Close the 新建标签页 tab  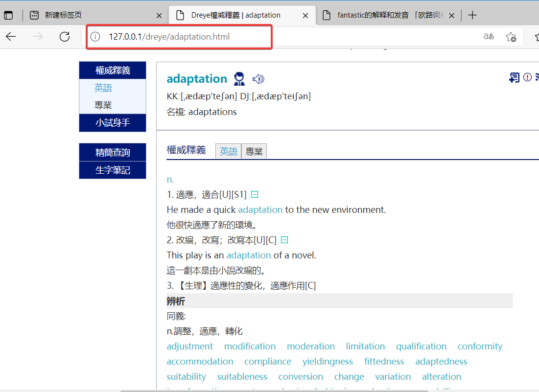(159, 16)
